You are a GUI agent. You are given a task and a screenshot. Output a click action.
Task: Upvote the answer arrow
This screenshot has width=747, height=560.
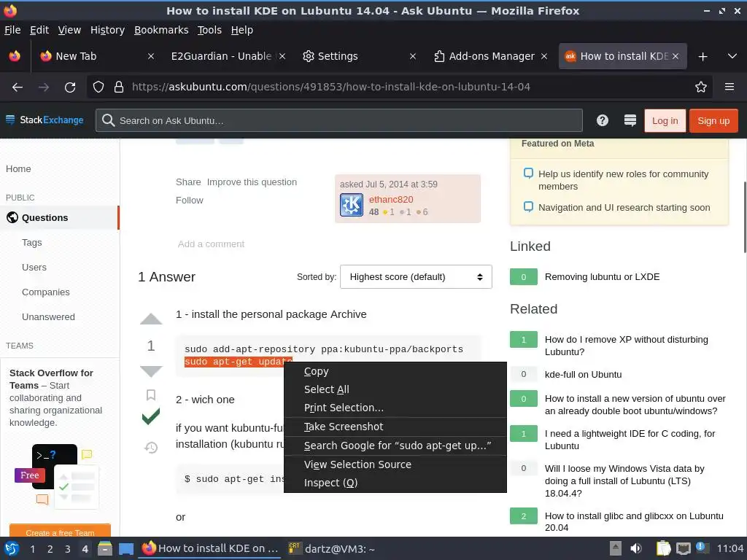coord(151,319)
